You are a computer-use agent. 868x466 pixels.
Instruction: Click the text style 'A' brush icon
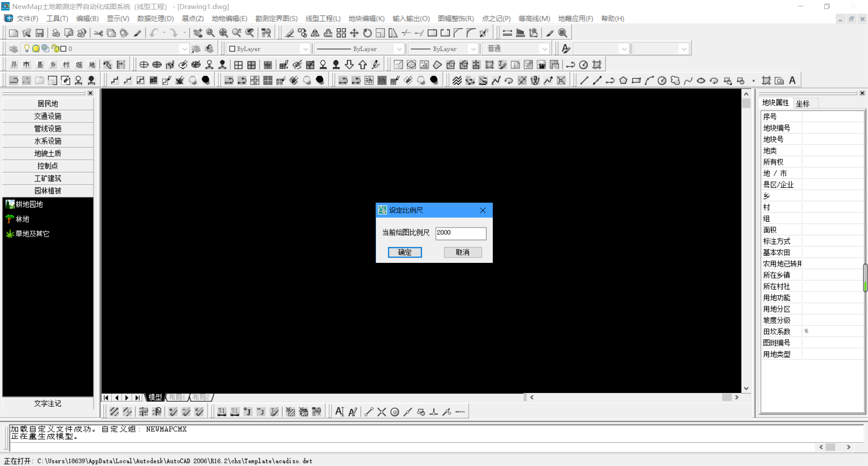[566, 48]
